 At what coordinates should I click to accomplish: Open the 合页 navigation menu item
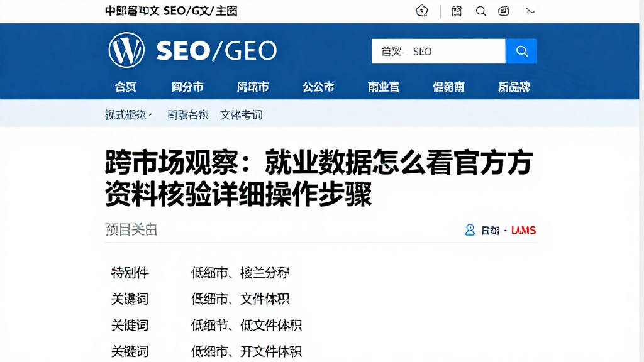(125, 87)
